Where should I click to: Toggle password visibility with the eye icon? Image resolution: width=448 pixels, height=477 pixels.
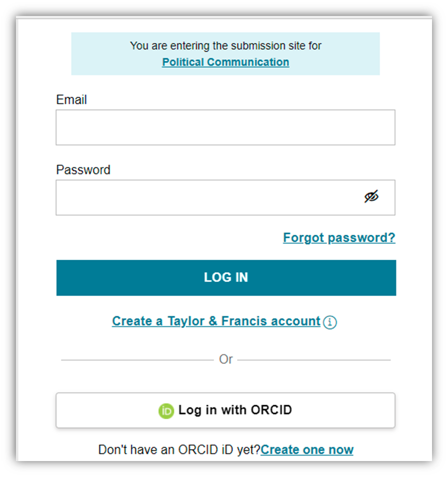(371, 197)
